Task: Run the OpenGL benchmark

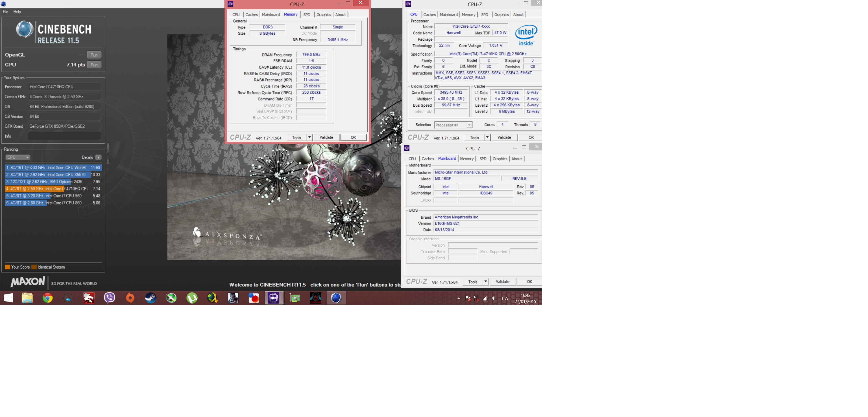Action: point(94,55)
